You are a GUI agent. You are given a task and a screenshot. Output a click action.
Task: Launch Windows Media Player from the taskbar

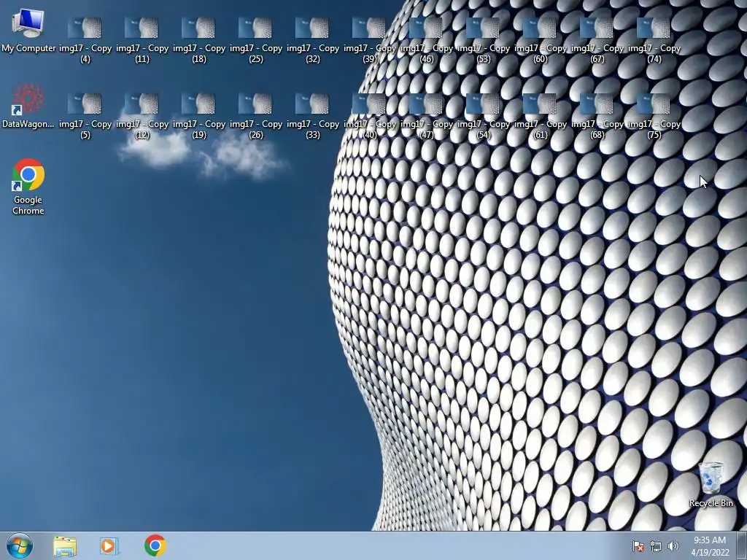(109, 546)
